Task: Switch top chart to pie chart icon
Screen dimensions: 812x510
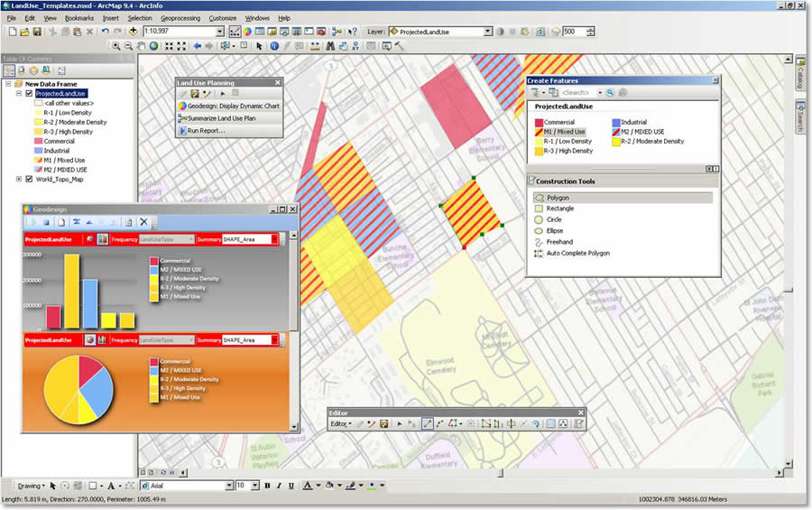Action: click(90, 239)
